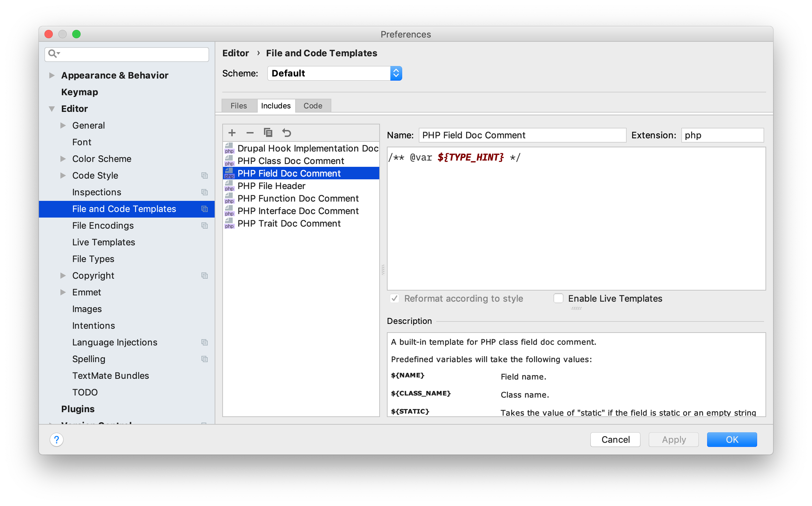Screen dimensions: 812x506
Task: Expand the Emmet node
Action: [x=63, y=292]
